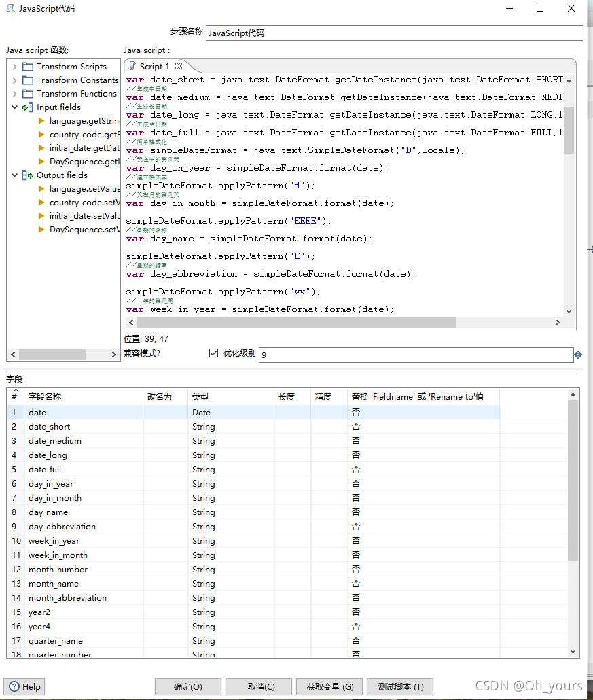Screen dimensions: 593x700
Task: Click the Transform Constants folder icon
Action: 28,80
